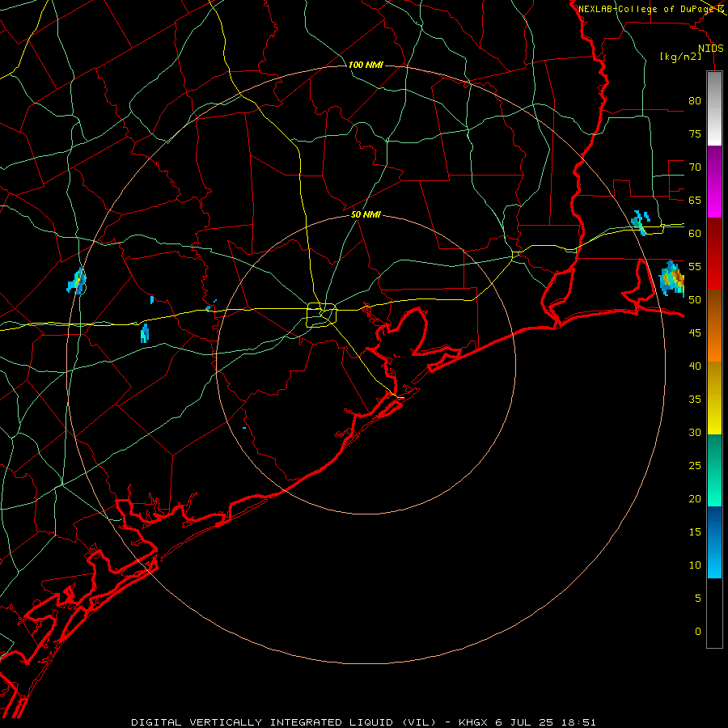Click the scale value 15
The image size is (728, 728).
[695, 532]
